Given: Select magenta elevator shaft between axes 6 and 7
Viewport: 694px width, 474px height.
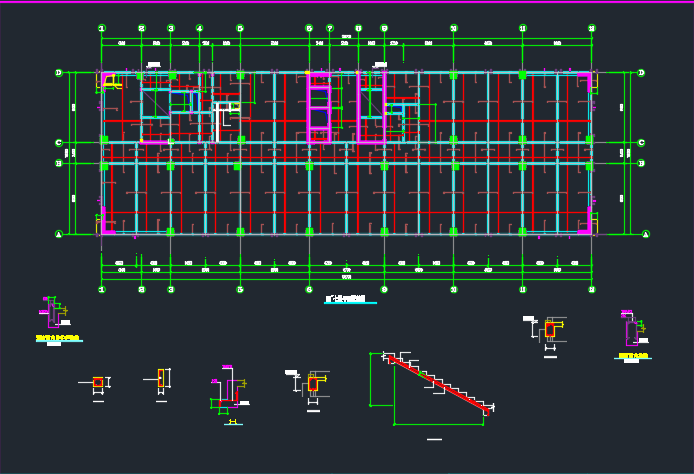Looking at the screenshot, I should [x=320, y=108].
